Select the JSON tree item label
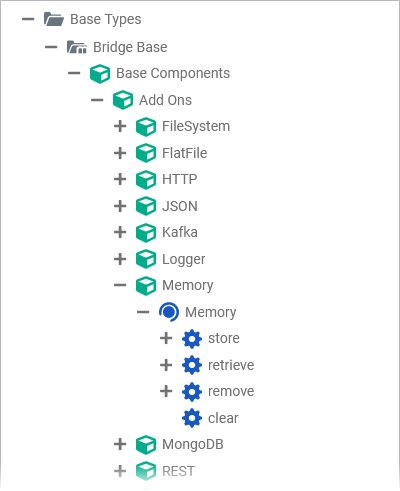The image size is (400, 491). click(x=180, y=206)
